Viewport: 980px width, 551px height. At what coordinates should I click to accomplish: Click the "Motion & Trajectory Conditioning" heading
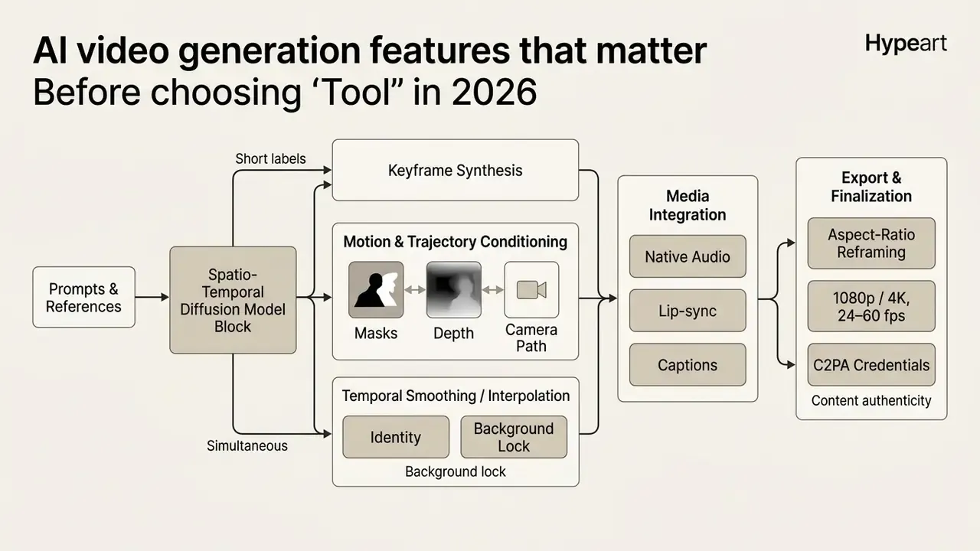coord(456,242)
